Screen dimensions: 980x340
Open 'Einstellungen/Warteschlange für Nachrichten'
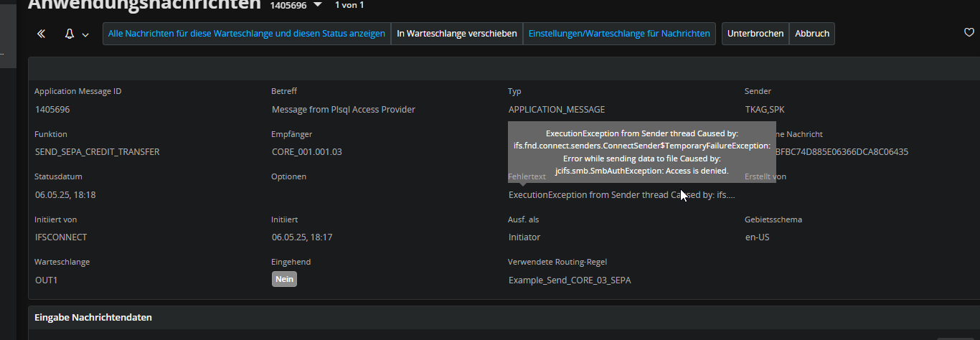coord(619,34)
